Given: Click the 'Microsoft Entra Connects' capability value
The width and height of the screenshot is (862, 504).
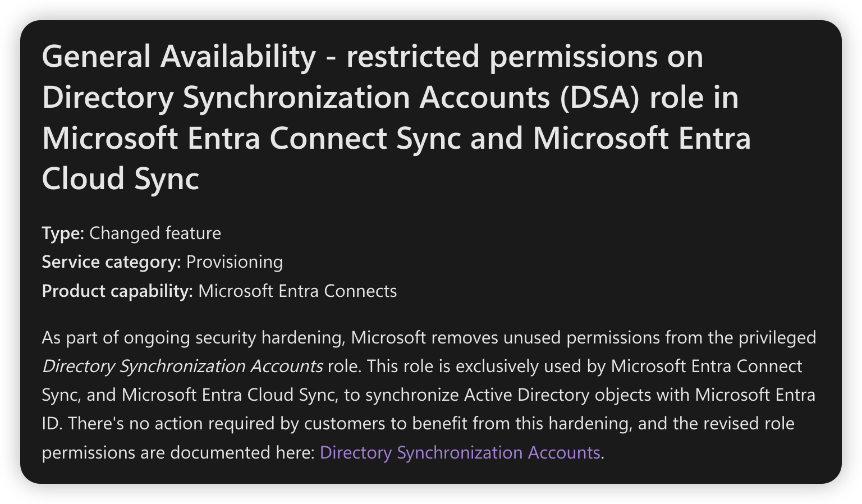Looking at the screenshot, I should (297, 291).
